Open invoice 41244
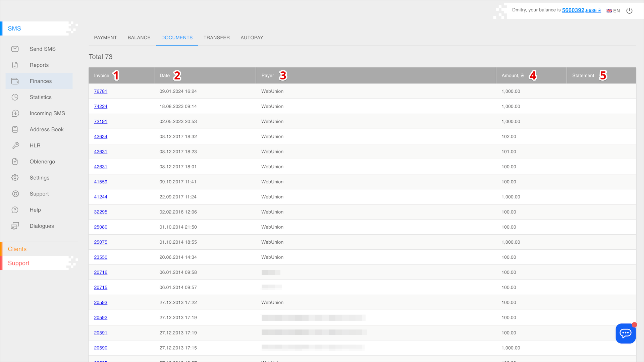 pos(101,197)
